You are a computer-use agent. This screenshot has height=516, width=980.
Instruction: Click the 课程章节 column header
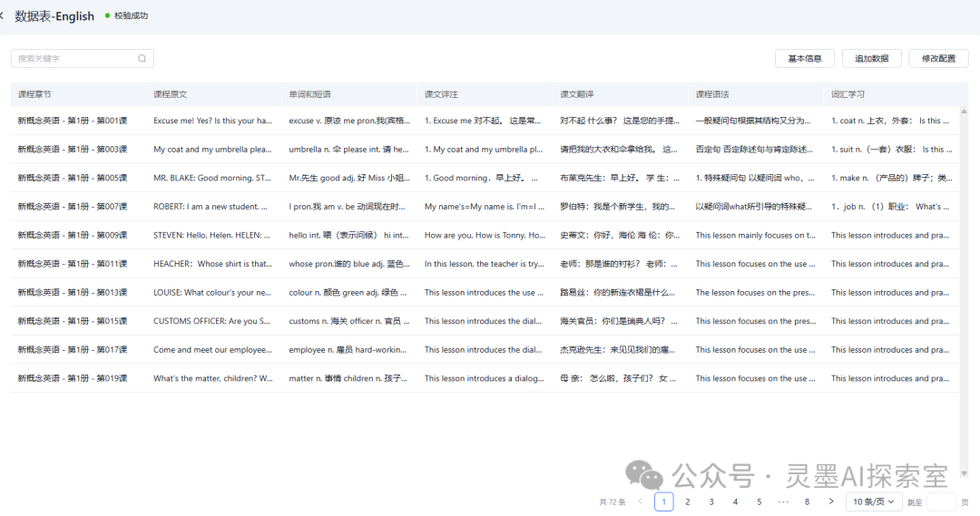(78, 94)
